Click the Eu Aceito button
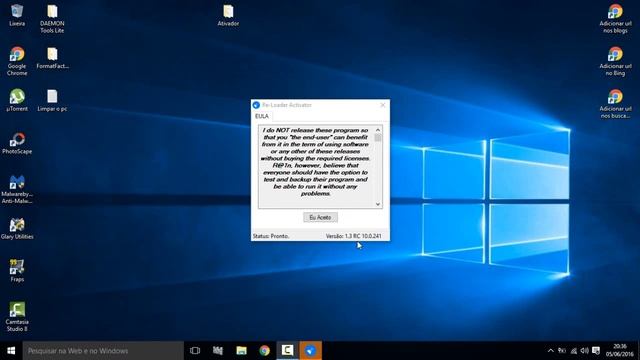The width and height of the screenshot is (640, 360). point(320,218)
